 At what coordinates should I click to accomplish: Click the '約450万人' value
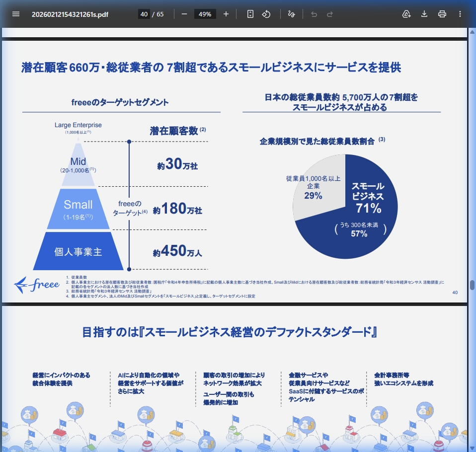click(177, 251)
